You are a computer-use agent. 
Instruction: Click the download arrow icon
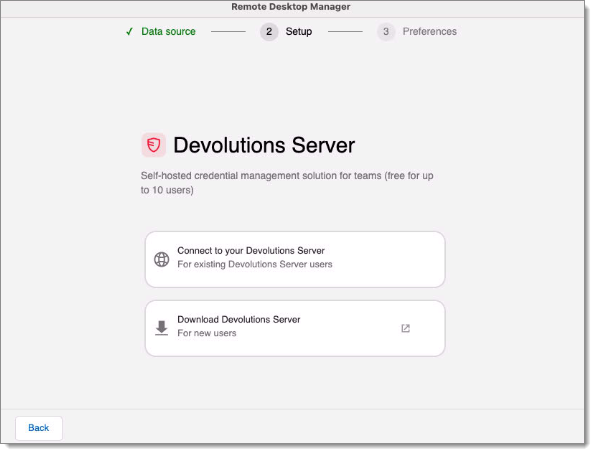162,328
